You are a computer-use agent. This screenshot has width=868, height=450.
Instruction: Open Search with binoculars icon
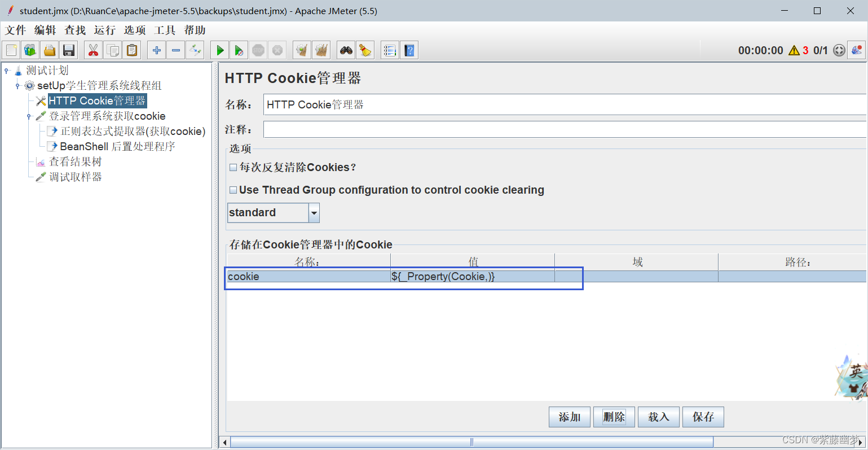[x=346, y=50]
